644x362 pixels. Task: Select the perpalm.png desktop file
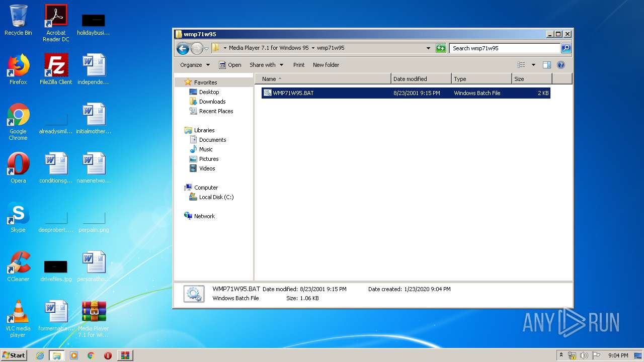coord(94,222)
